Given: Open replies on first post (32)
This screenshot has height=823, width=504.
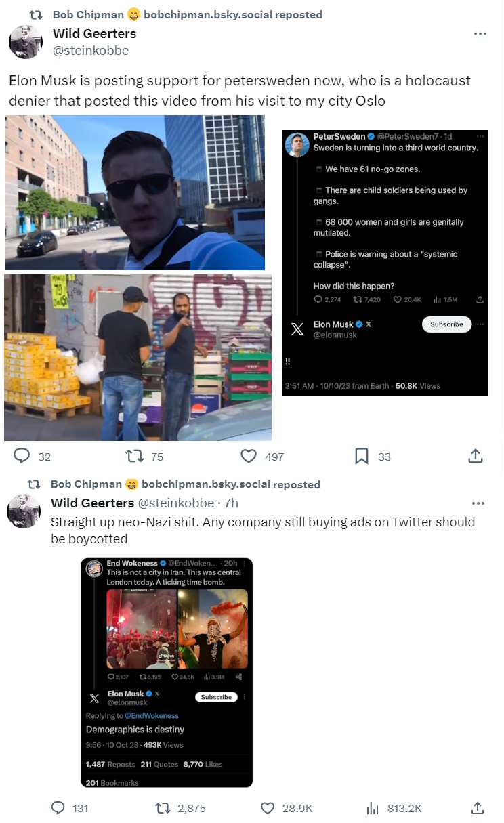Looking at the screenshot, I should [x=33, y=457].
